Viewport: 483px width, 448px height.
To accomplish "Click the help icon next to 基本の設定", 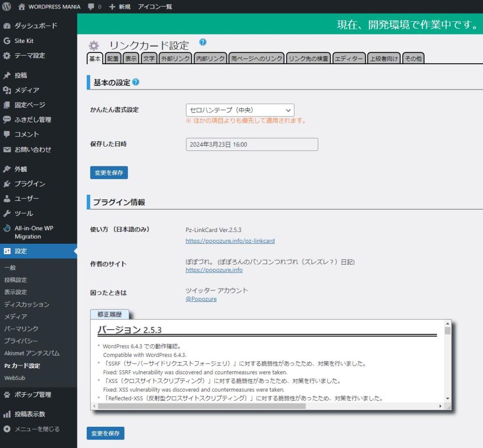I will 136,82.
